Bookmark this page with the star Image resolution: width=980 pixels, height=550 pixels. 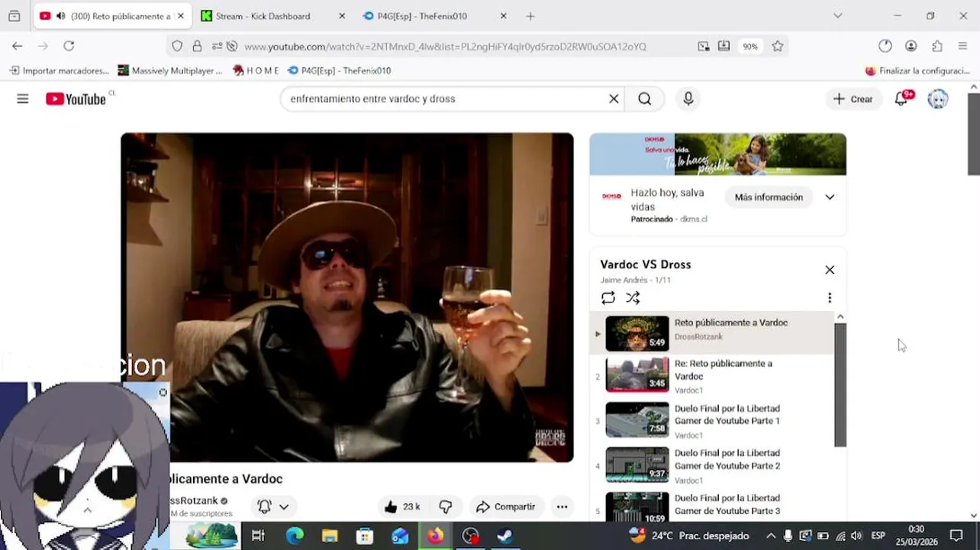(x=777, y=46)
